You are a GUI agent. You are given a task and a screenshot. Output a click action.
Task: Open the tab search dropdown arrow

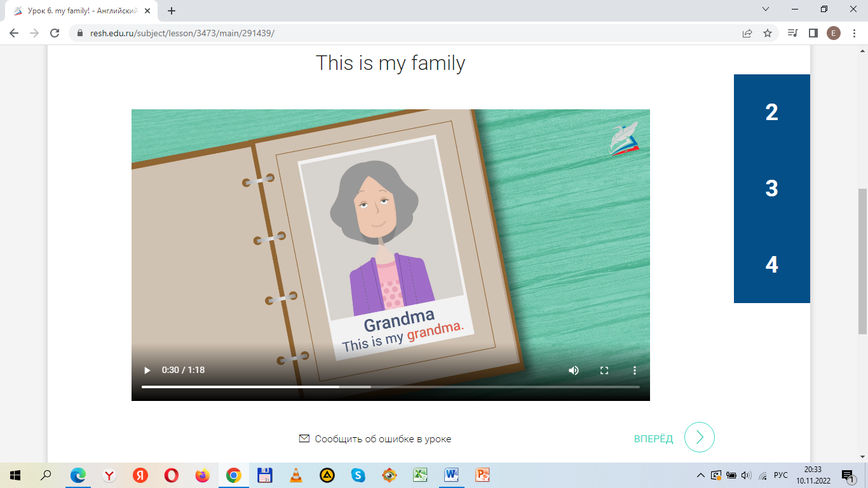click(x=766, y=10)
